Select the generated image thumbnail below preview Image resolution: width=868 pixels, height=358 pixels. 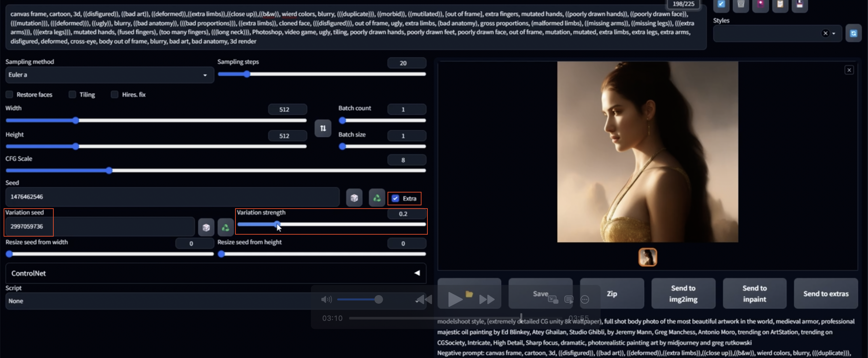(x=647, y=257)
